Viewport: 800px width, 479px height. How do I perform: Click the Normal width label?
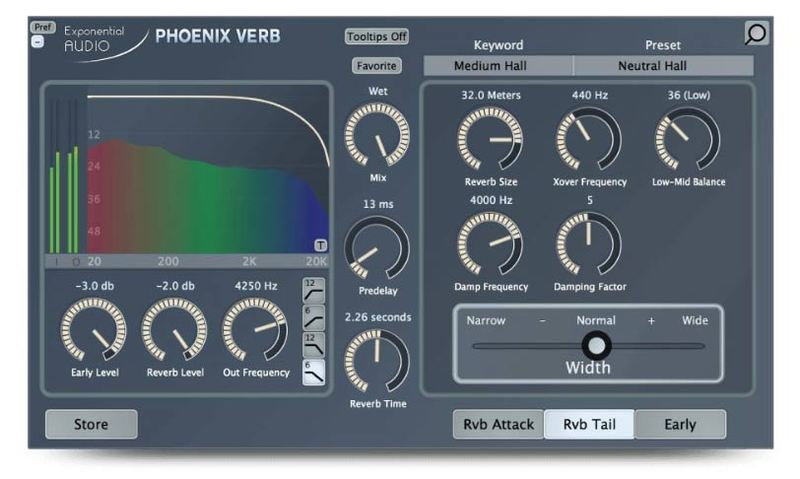click(596, 320)
